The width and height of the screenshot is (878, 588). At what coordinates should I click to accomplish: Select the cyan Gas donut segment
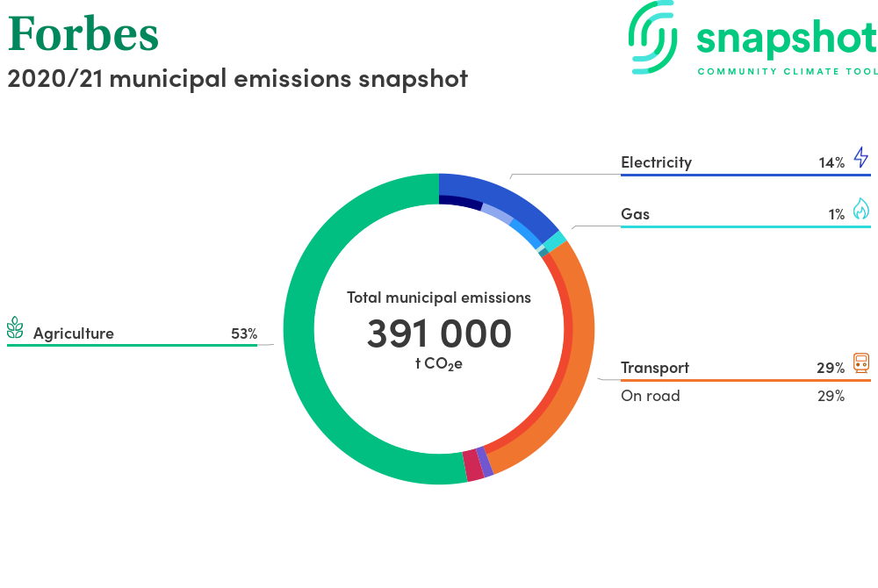[x=555, y=241]
